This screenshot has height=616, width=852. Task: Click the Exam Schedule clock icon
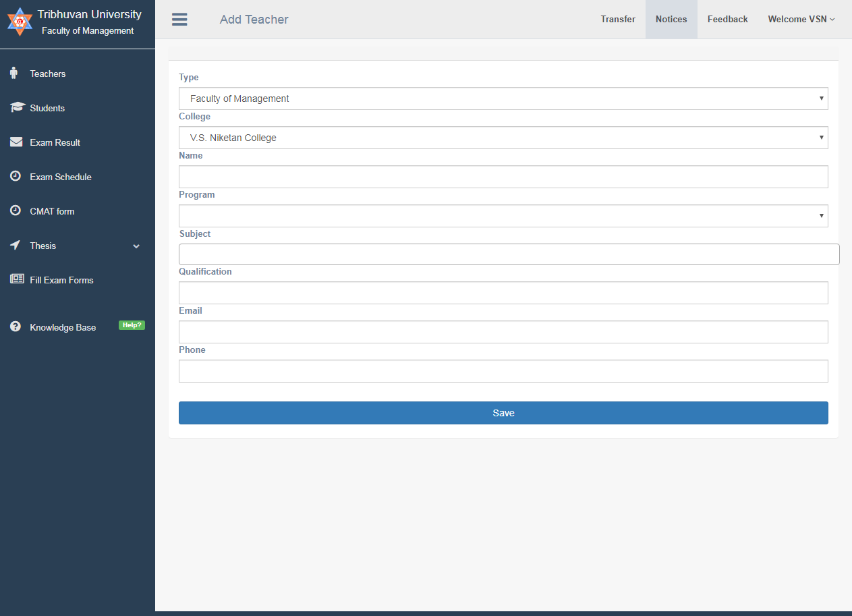click(x=16, y=176)
